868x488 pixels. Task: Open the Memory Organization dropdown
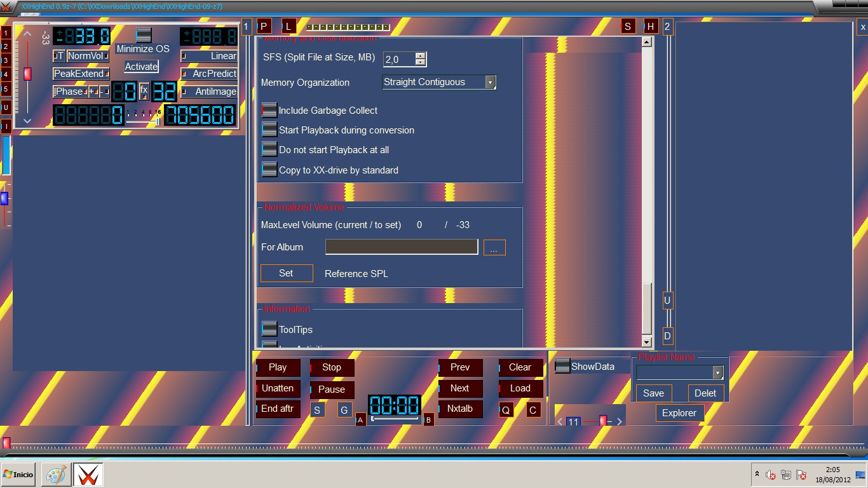(490, 82)
